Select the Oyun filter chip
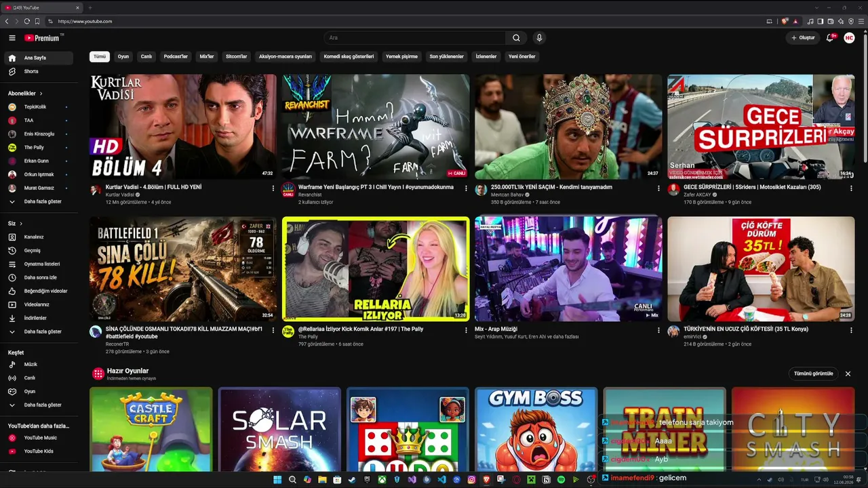The width and height of the screenshot is (868, 488). pos(123,57)
